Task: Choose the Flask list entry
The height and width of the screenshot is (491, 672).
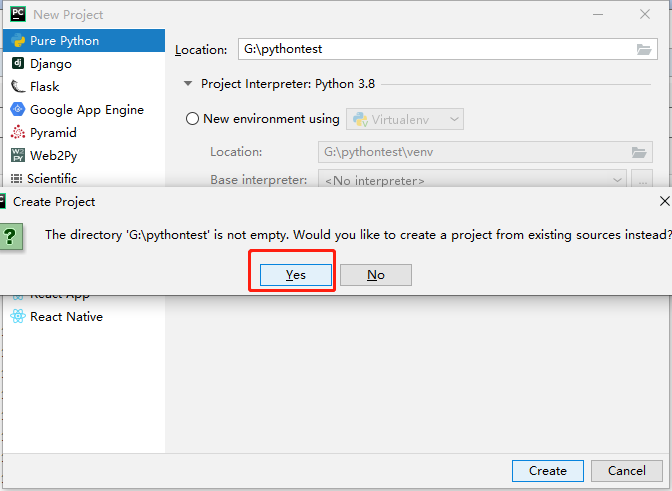Action: (x=45, y=87)
